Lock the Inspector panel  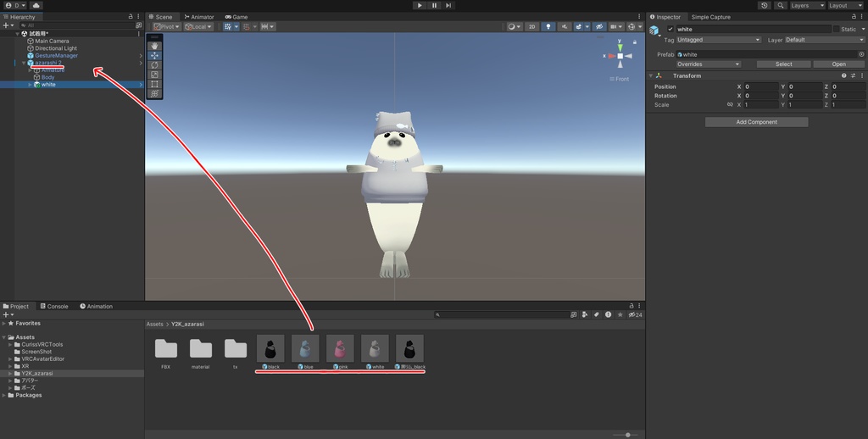click(854, 17)
